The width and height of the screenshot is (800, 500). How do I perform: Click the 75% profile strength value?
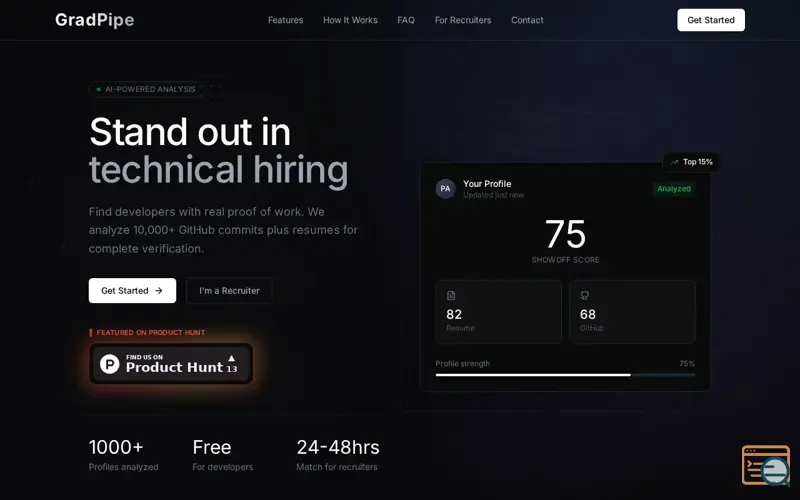[x=687, y=364]
